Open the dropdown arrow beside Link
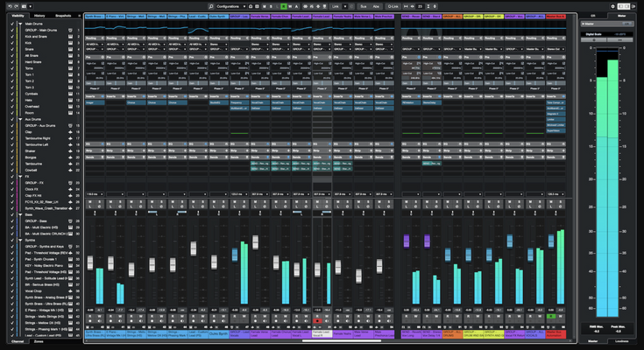 (345, 7)
